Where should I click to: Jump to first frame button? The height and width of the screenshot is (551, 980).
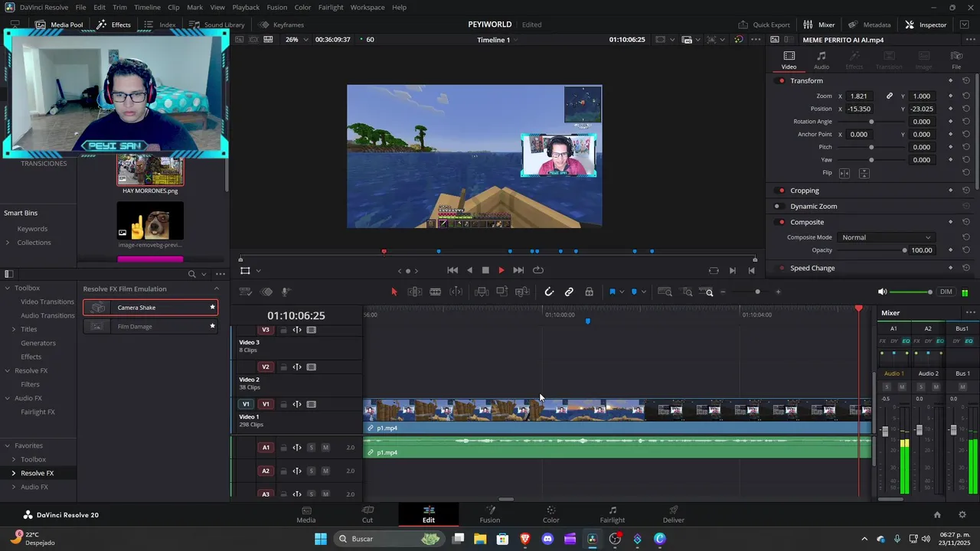452,270
